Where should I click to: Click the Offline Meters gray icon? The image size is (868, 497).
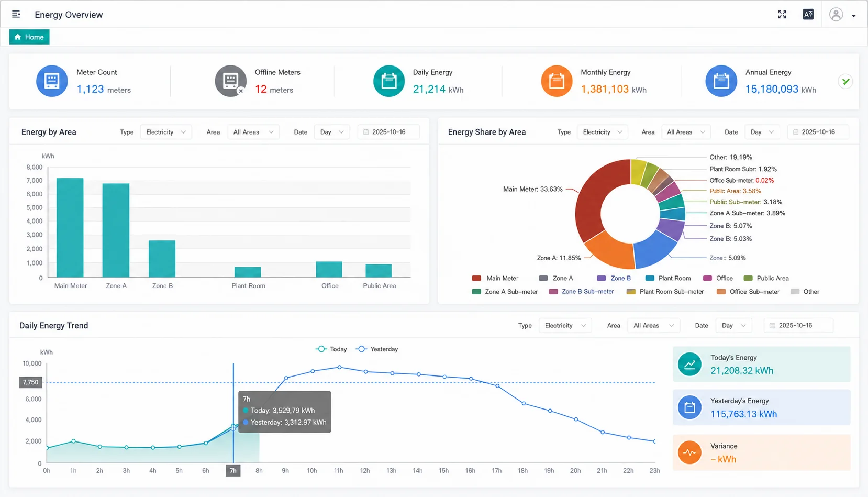click(230, 81)
